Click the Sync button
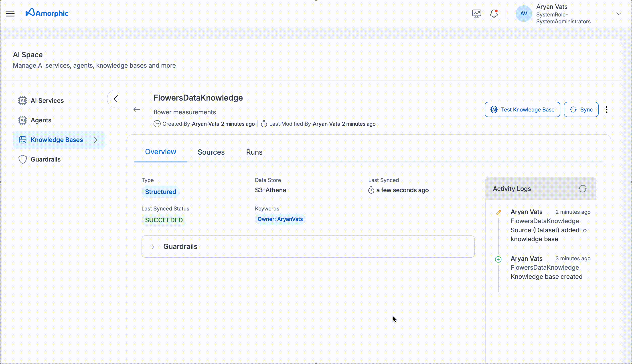 [x=581, y=109]
